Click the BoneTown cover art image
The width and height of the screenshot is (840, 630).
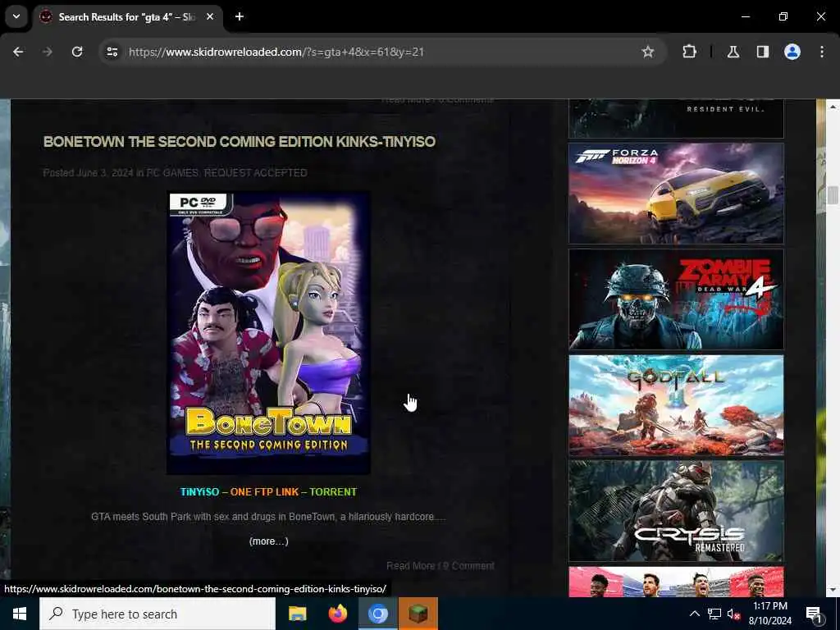pos(268,333)
